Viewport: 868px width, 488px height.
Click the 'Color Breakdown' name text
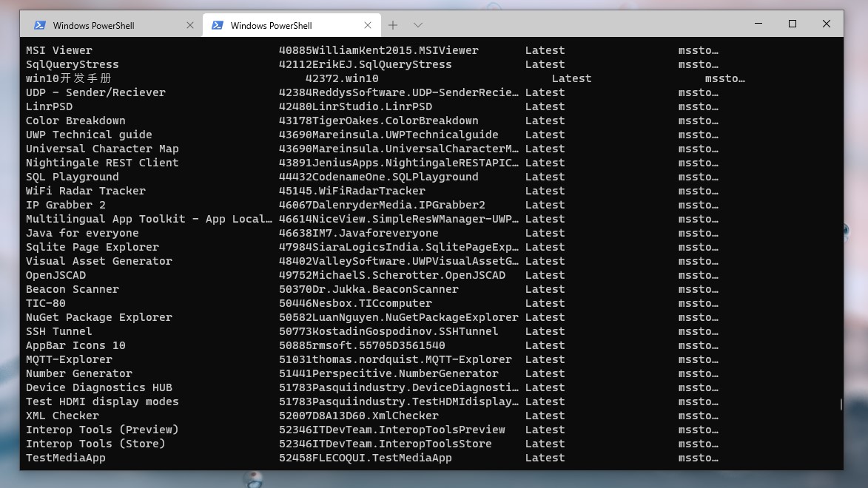coord(75,121)
